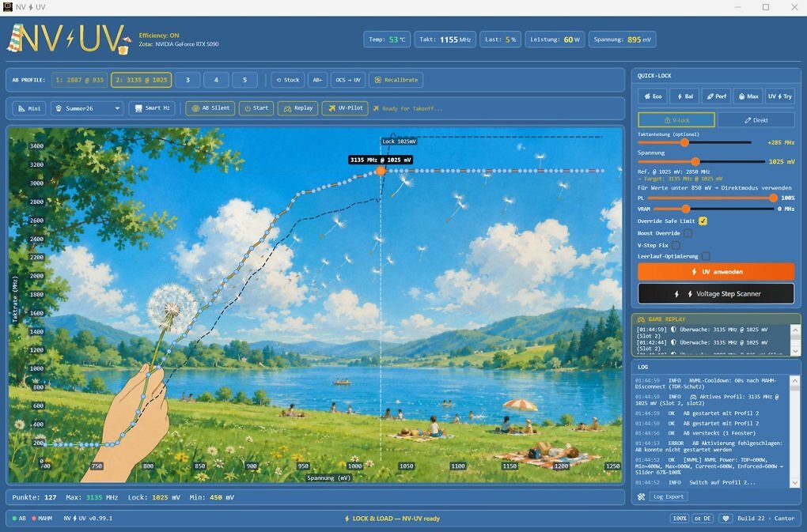Screen dimensions: 807x532
Task: Click Log panel scroll down arrow
Action: click(x=794, y=483)
